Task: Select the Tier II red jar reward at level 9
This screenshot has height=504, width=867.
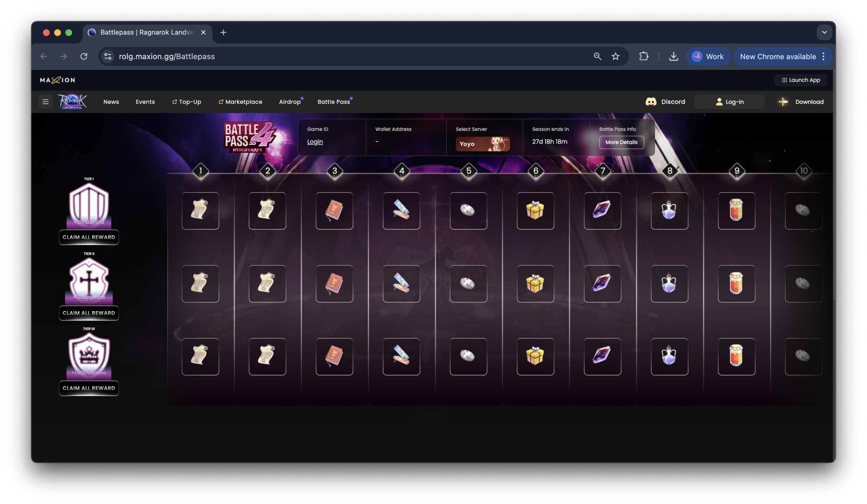Action: point(737,284)
